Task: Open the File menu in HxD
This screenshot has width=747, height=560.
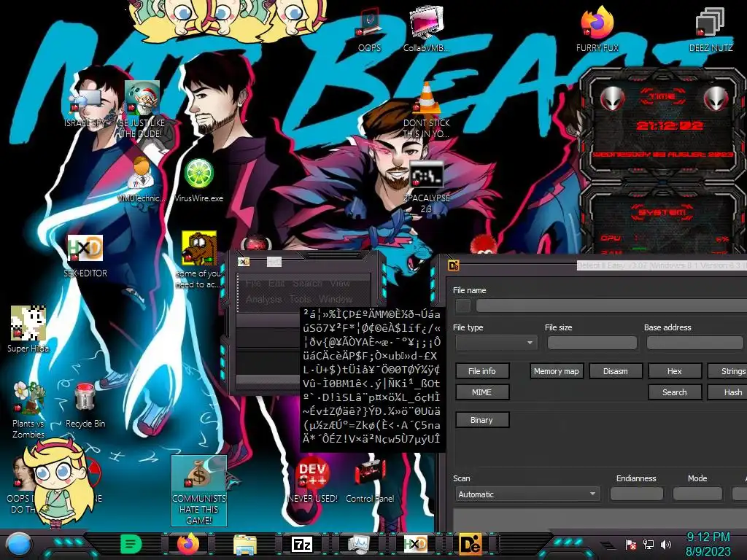Action: click(253, 284)
